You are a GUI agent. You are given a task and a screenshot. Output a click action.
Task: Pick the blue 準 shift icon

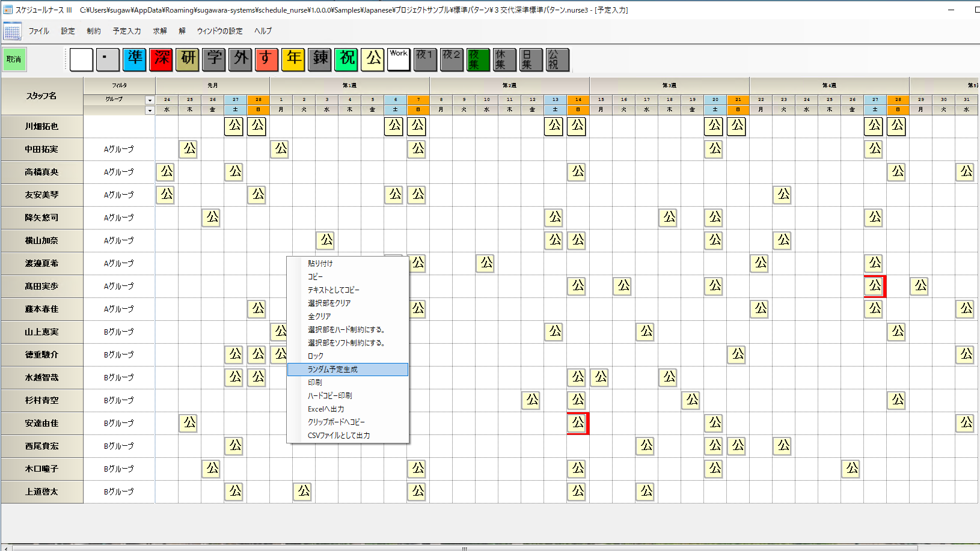tap(134, 59)
